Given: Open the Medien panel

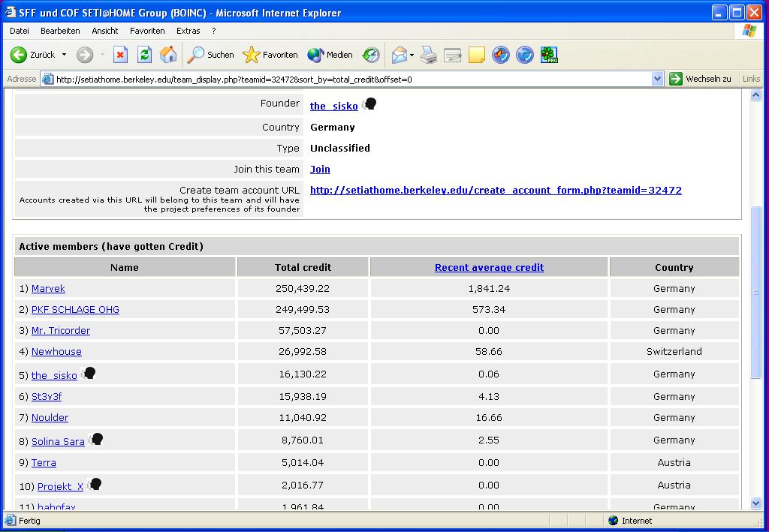Looking at the screenshot, I should tap(330, 55).
